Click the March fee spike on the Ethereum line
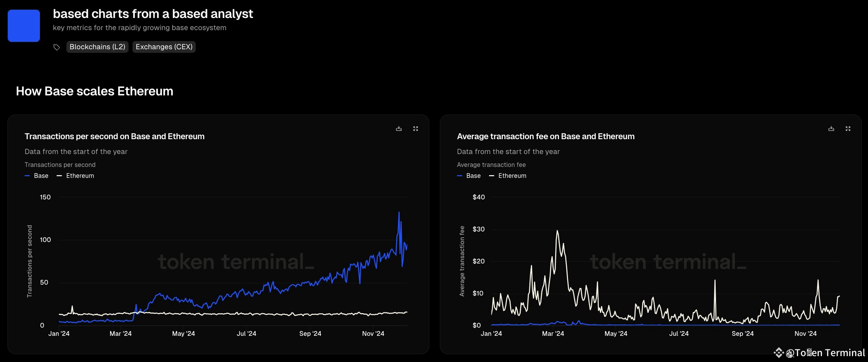The image size is (868, 362). point(558,231)
